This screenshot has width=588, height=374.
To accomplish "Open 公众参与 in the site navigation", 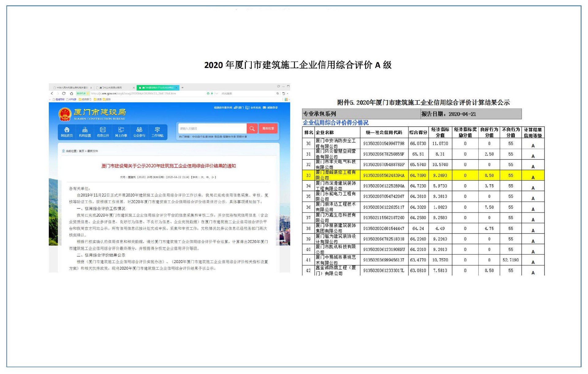I will click(139, 132).
